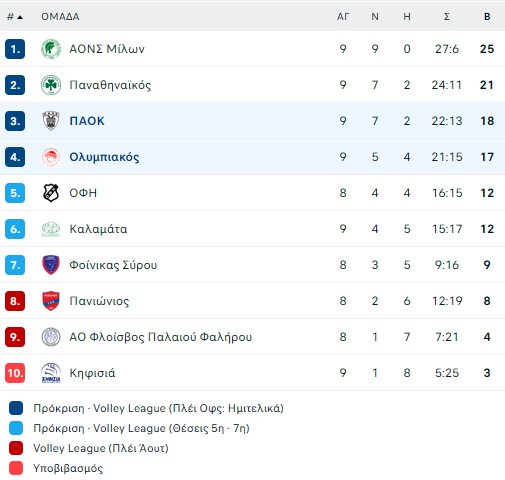Click the ΑΟΝΣ Μίλων team logo
The height and width of the screenshot is (480, 505).
(x=51, y=49)
